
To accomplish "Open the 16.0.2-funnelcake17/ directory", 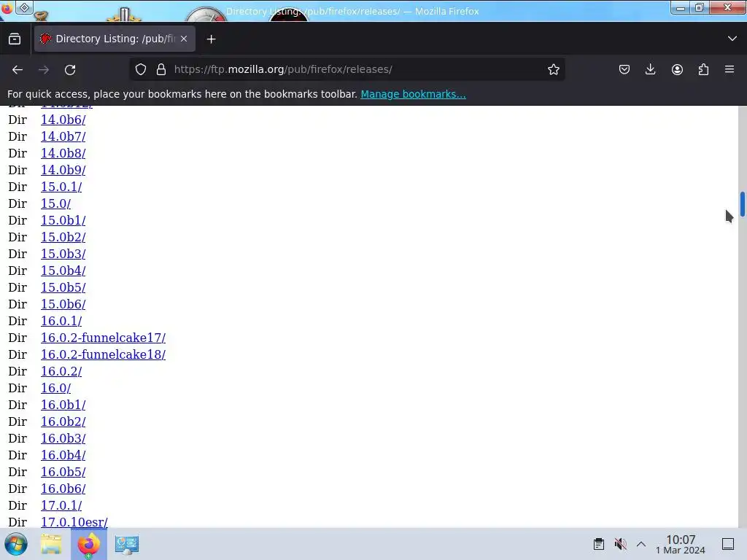I will click(x=103, y=338).
